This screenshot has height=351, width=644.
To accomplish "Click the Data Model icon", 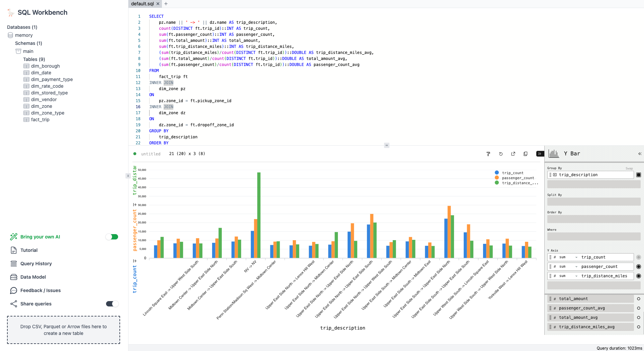I will (14, 277).
